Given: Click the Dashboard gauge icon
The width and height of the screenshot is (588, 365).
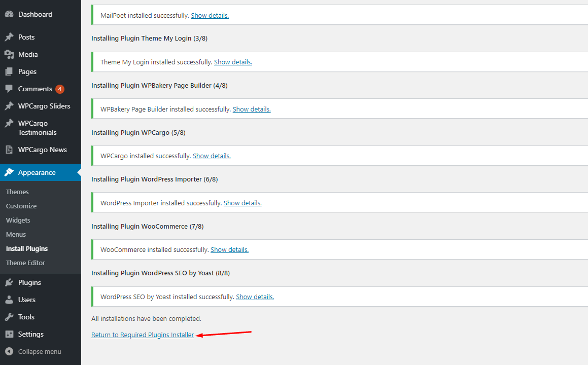Looking at the screenshot, I should pyautogui.click(x=9, y=14).
